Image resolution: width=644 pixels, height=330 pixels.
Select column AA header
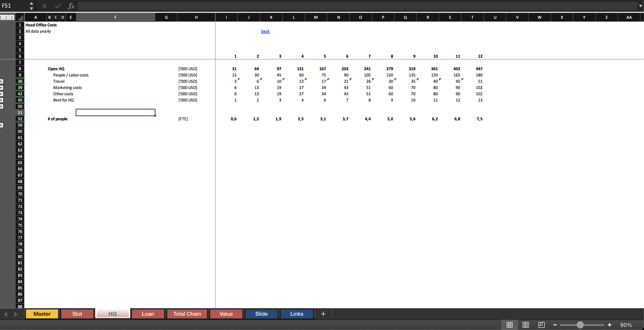coord(629,17)
